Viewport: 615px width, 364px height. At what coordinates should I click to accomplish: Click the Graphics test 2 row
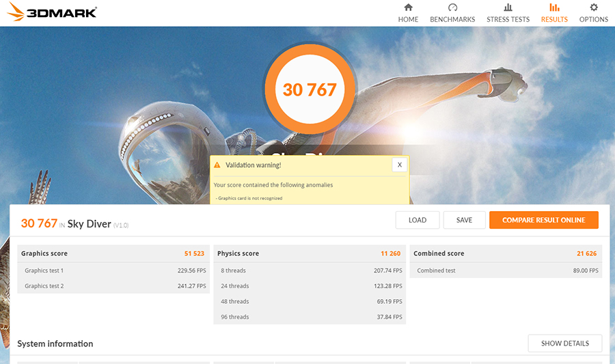tap(113, 286)
